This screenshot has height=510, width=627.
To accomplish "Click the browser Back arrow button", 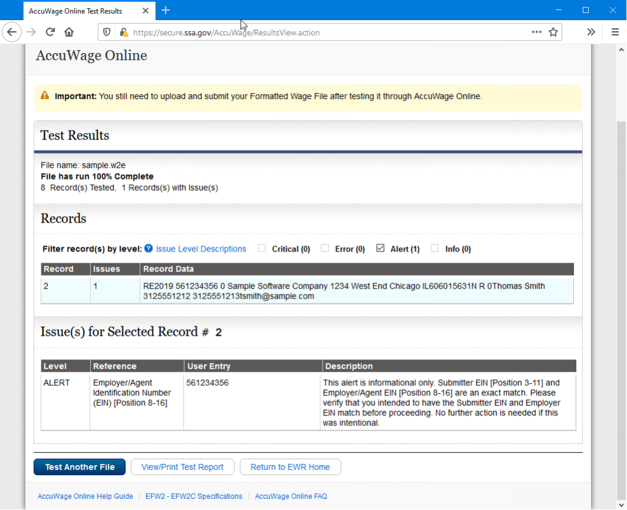I will click(x=12, y=32).
